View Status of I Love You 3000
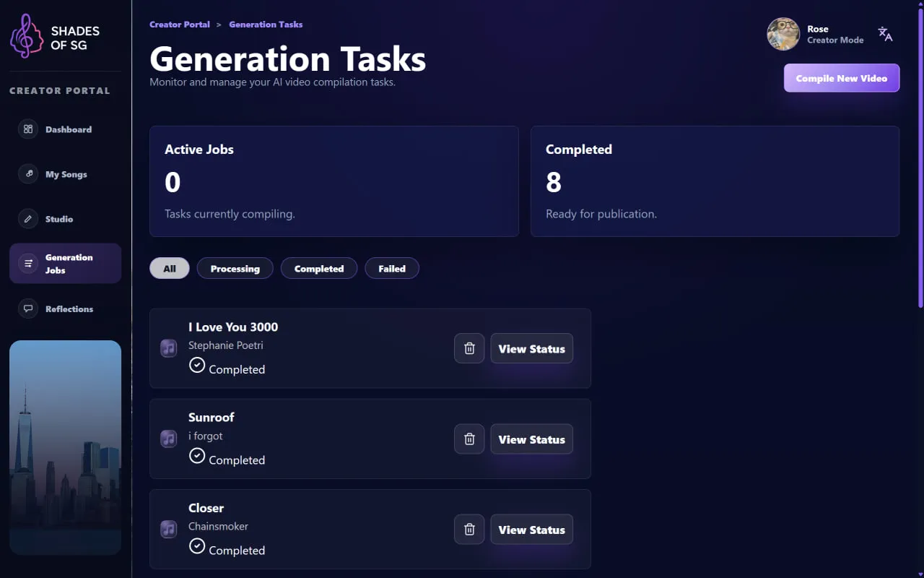 click(532, 348)
